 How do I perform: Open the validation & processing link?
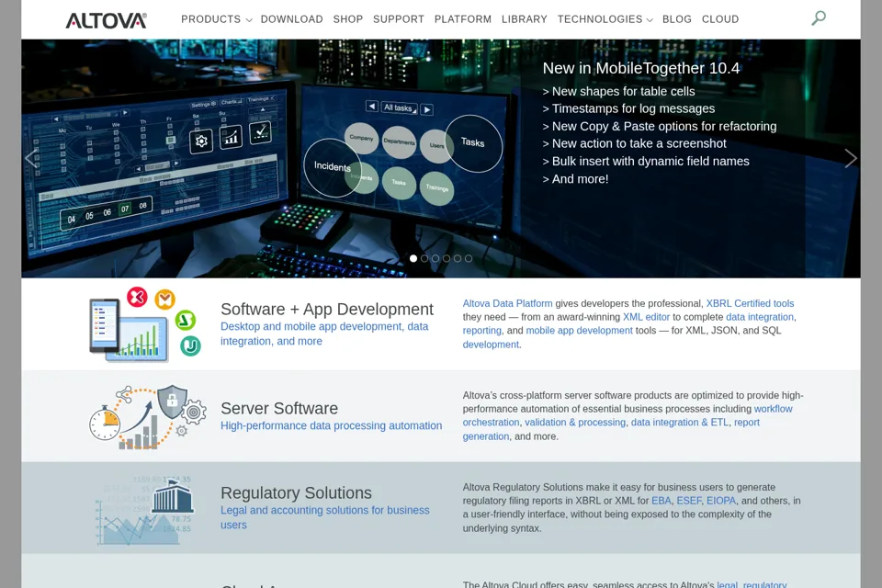click(575, 422)
